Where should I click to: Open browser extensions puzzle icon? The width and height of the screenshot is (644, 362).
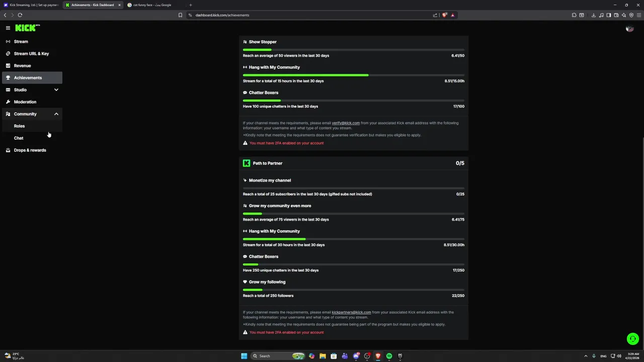coord(574,15)
